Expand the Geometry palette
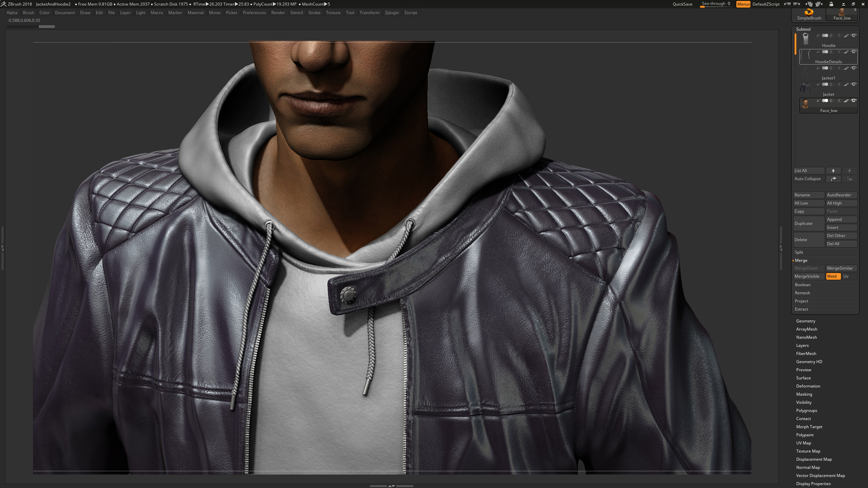 (806, 321)
